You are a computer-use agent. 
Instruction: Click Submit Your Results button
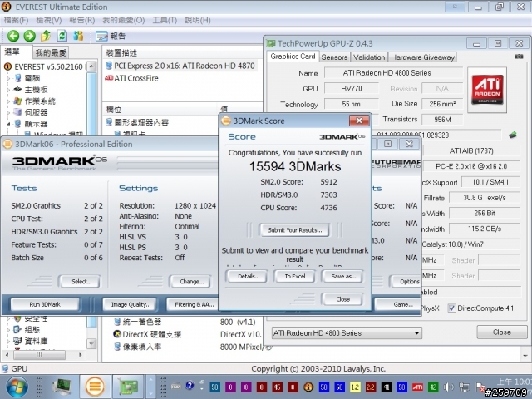[294, 230]
